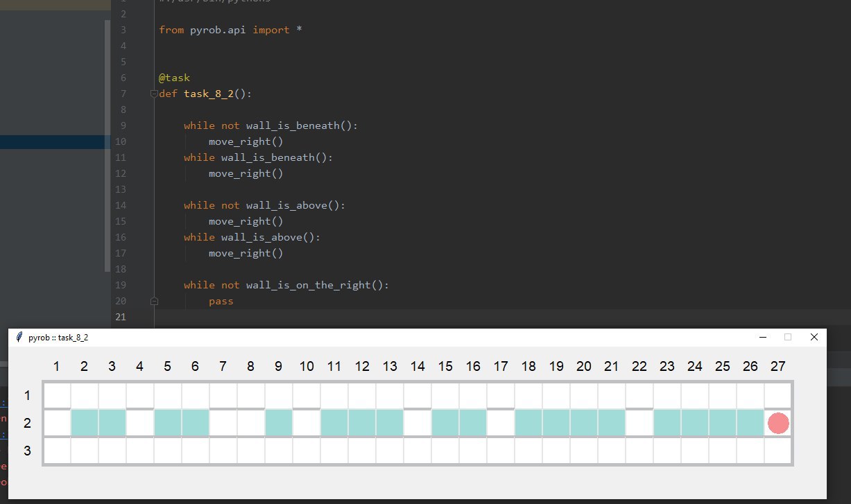
Task: Click the white row-2 cell under column 17
Action: [x=501, y=423]
